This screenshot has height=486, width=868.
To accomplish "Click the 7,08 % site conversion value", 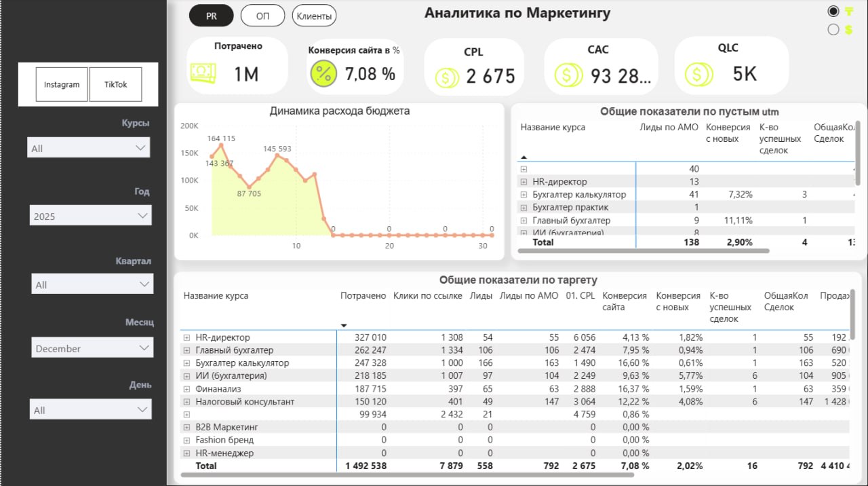I will 370,74.
